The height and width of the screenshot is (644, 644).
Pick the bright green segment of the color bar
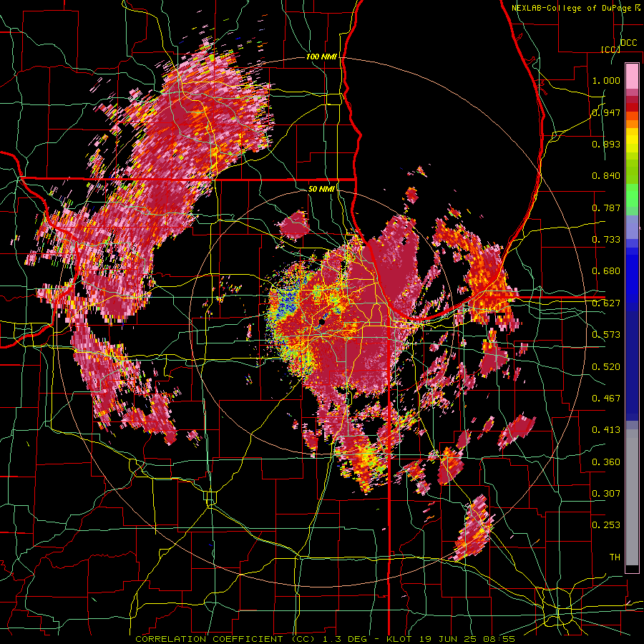click(x=632, y=195)
